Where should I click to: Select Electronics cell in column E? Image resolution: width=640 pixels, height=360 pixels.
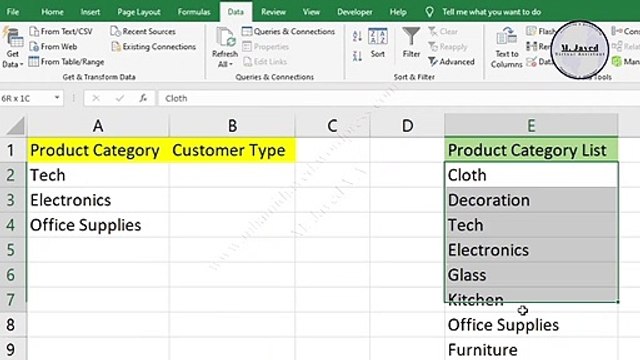pos(531,250)
